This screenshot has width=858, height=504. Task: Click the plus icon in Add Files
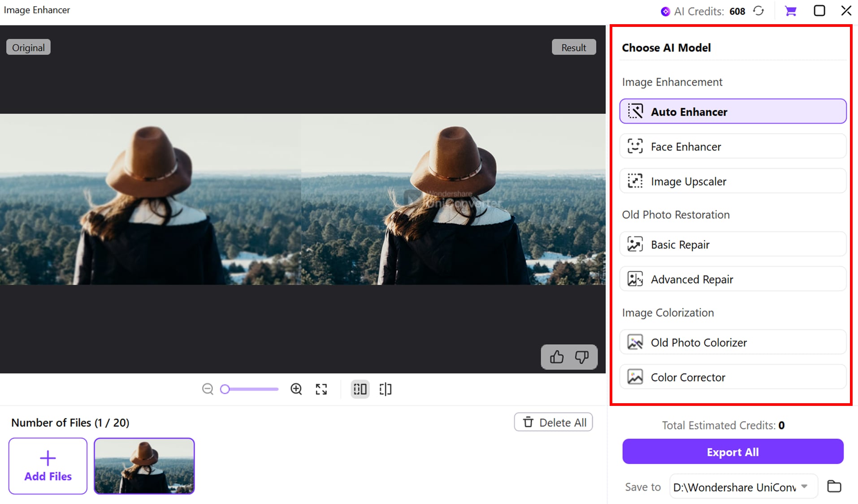point(48,458)
